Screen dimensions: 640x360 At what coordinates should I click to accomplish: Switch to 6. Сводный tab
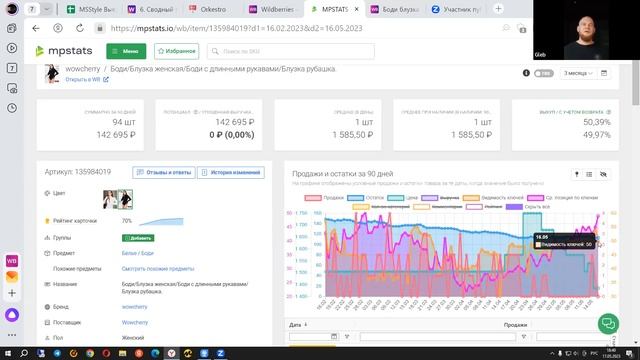[151, 9]
